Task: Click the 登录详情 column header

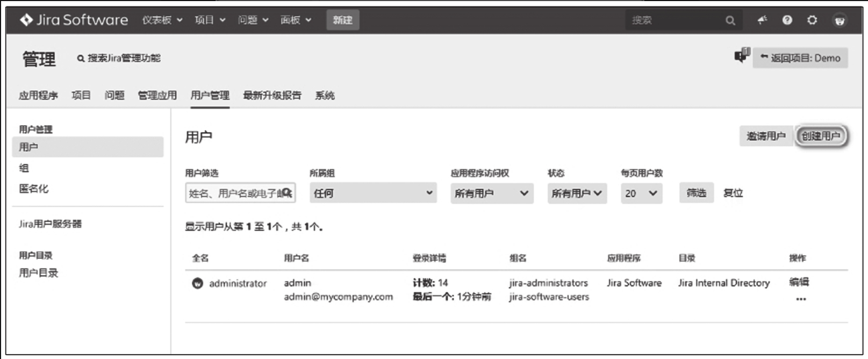Action: [429, 258]
